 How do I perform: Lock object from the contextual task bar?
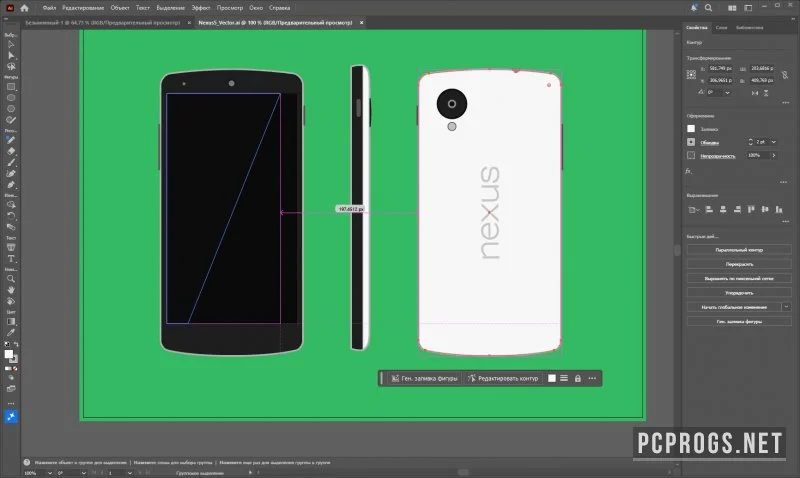coord(578,379)
